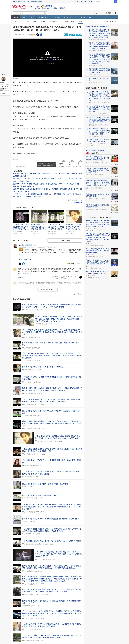Expand floating sidebar もっと見る

4,94
